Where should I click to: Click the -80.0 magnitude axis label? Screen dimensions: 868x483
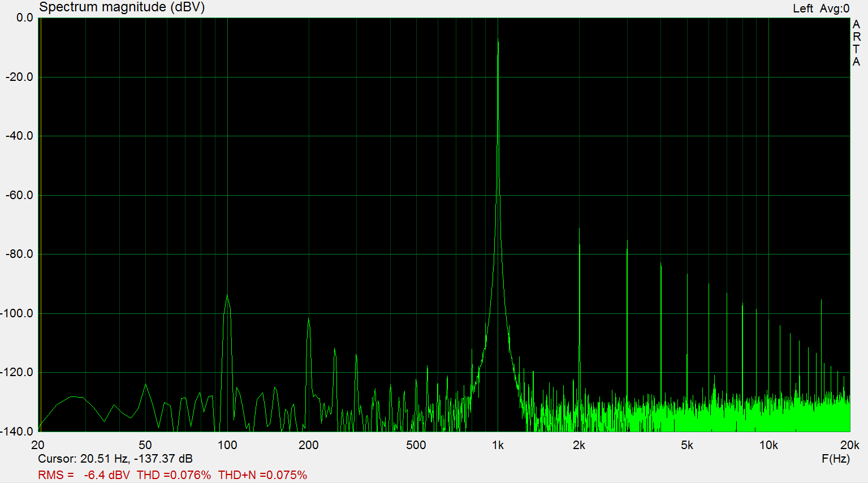[19, 255]
